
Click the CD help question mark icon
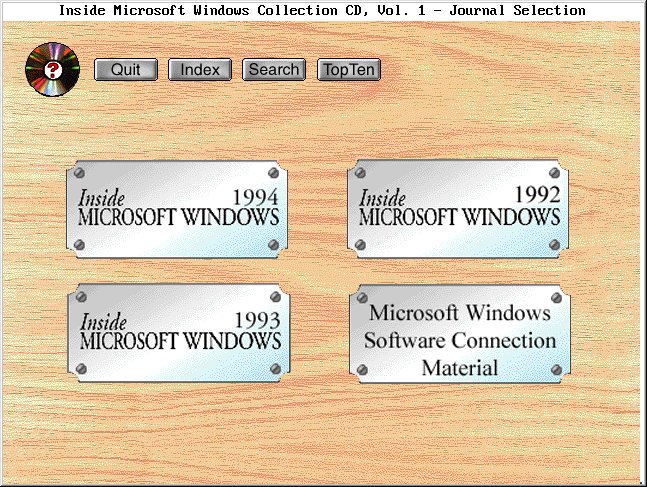pyautogui.click(x=52, y=69)
